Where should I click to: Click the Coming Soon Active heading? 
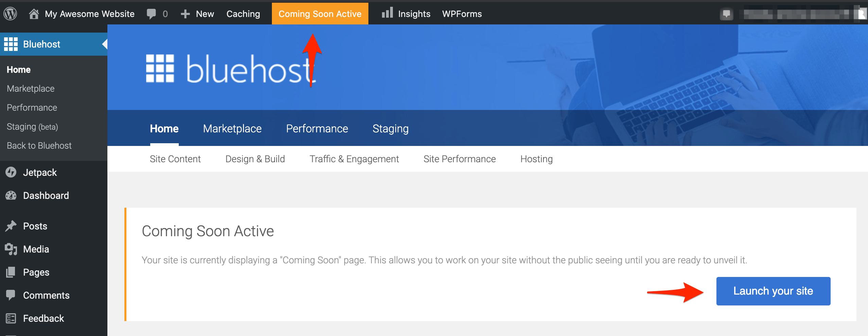(208, 231)
